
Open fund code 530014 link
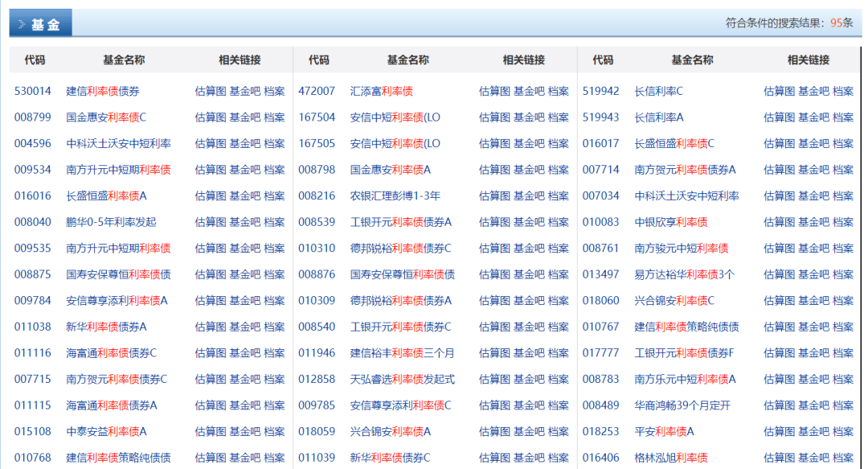coord(33,91)
